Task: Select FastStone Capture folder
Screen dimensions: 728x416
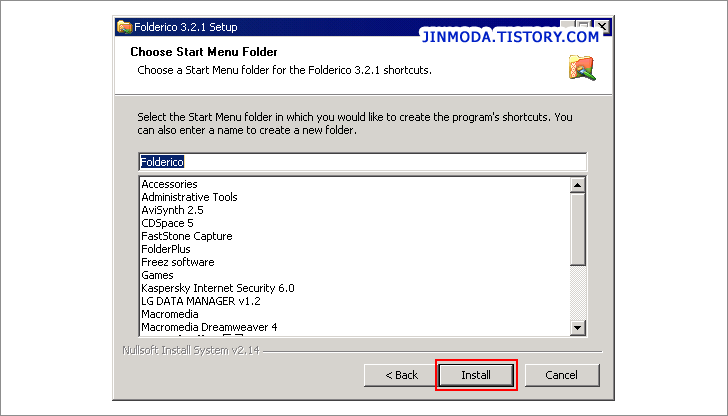Action: tap(187, 236)
